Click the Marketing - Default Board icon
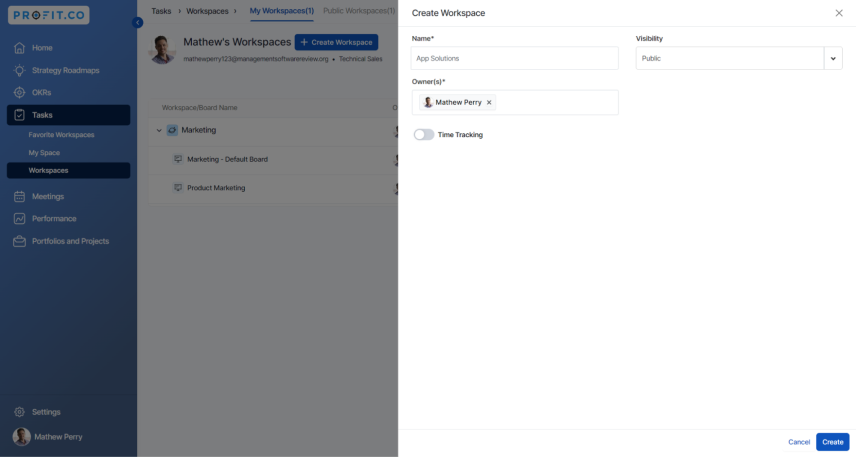The width and height of the screenshot is (856, 457). coord(178,159)
